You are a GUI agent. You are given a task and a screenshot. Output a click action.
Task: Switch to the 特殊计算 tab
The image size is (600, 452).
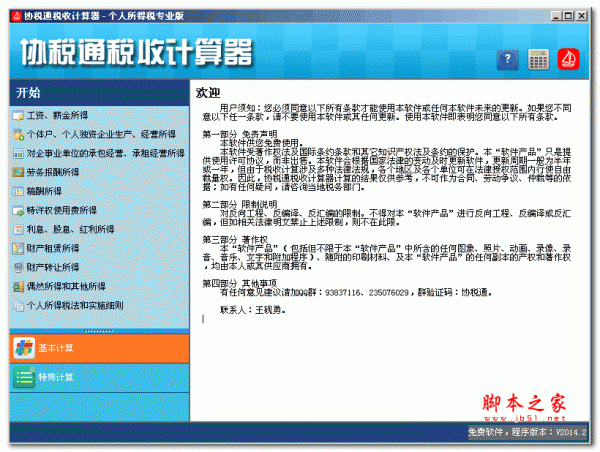pyautogui.click(x=99, y=377)
